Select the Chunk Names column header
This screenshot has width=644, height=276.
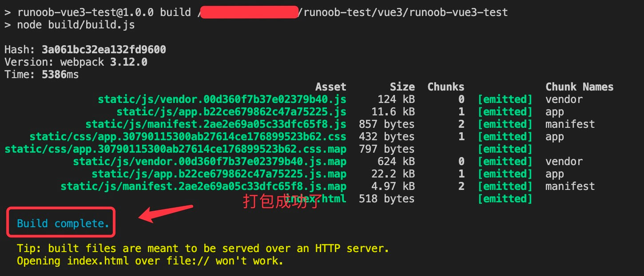580,87
